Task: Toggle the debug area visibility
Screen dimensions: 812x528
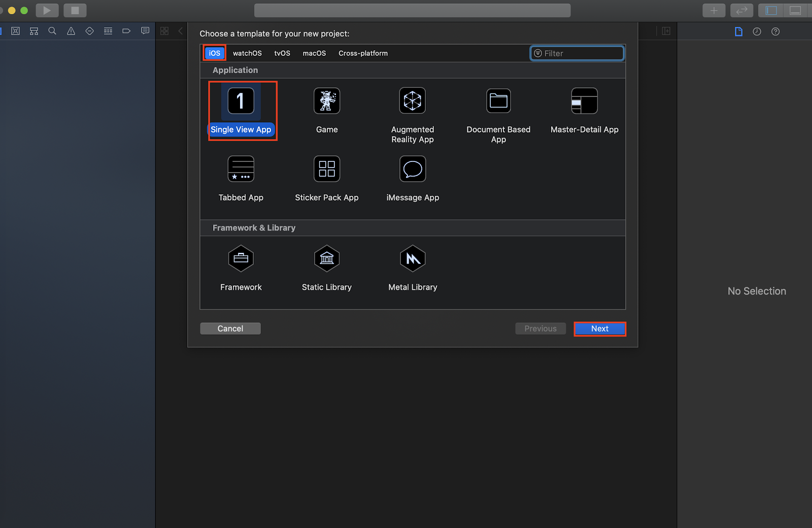Action: (795, 10)
